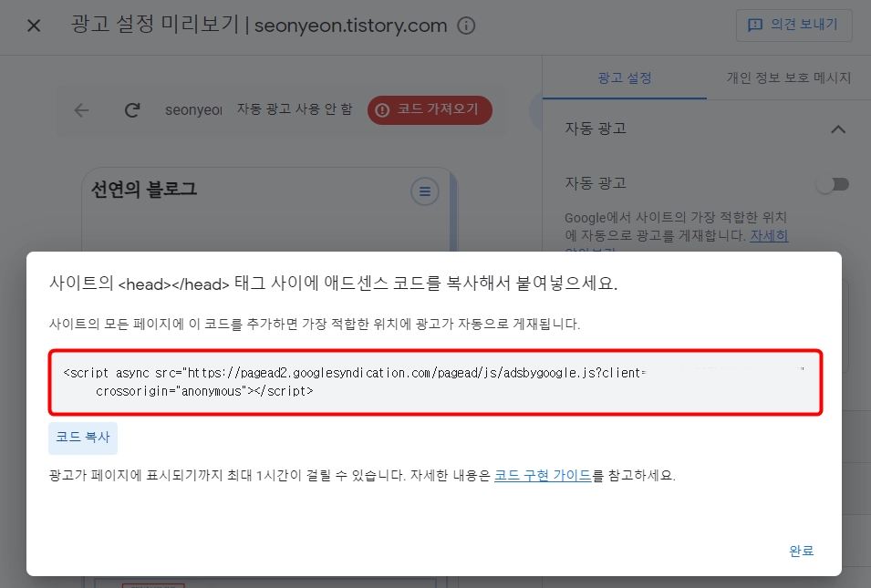Image resolution: width=871 pixels, height=588 pixels.
Task: Click the red 코드 가져오기 button
Action: click(430, 110)
